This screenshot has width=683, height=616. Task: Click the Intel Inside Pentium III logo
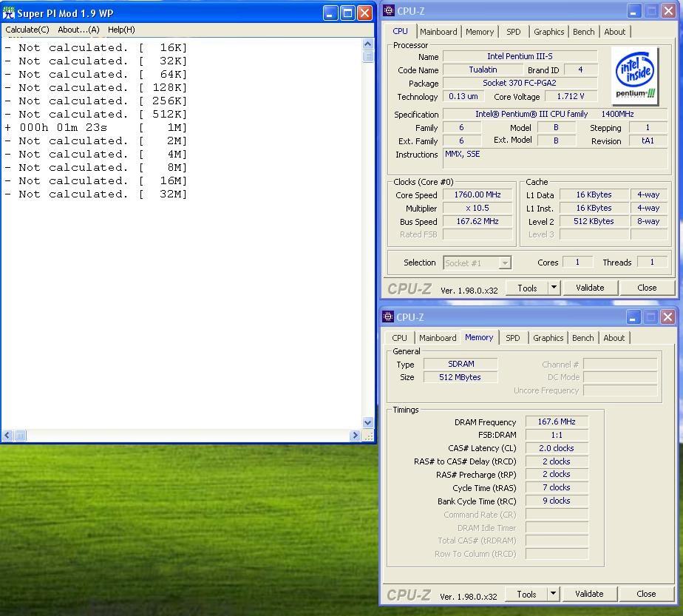coord(635,76)
